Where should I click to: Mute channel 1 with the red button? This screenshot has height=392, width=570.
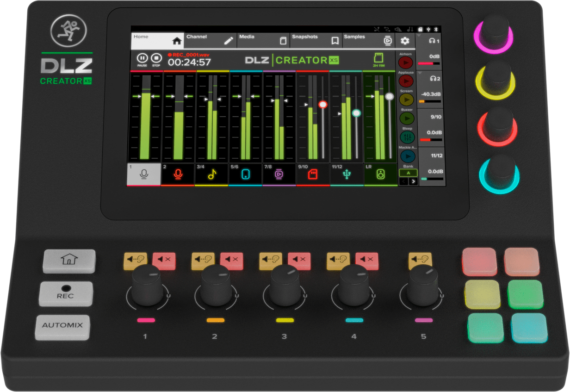(x=164, y=261)
